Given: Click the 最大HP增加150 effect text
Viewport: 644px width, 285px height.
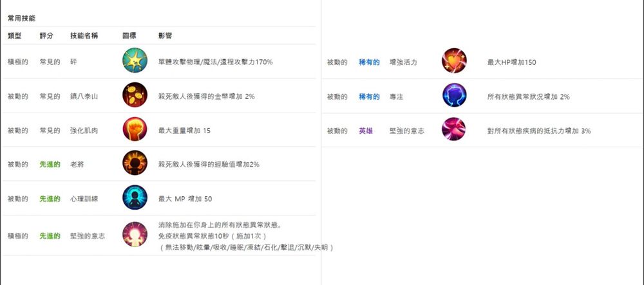Looking at the screenshot, I should pyautogui.click(x=511, y=62).
